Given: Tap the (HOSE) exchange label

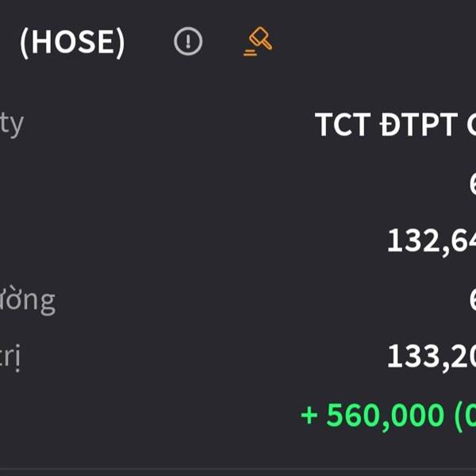Looking at the screenshot, I should coord(72,41).
